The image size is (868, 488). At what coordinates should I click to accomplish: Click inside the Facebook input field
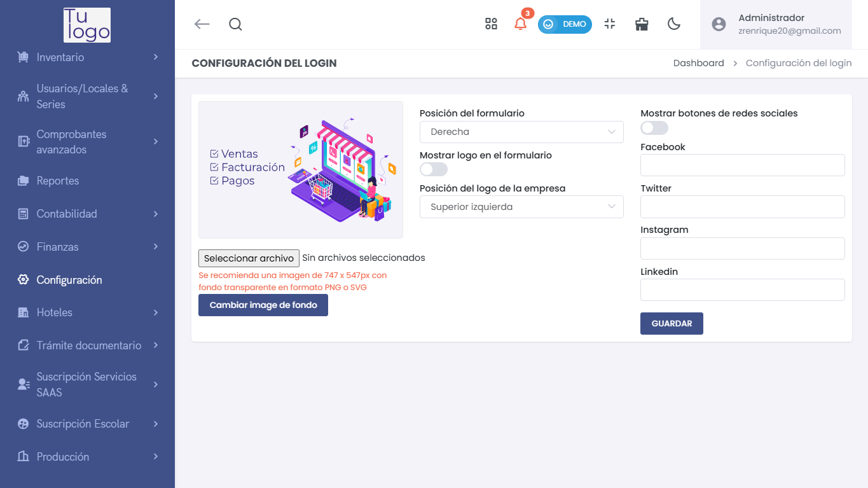coord(742,165)
